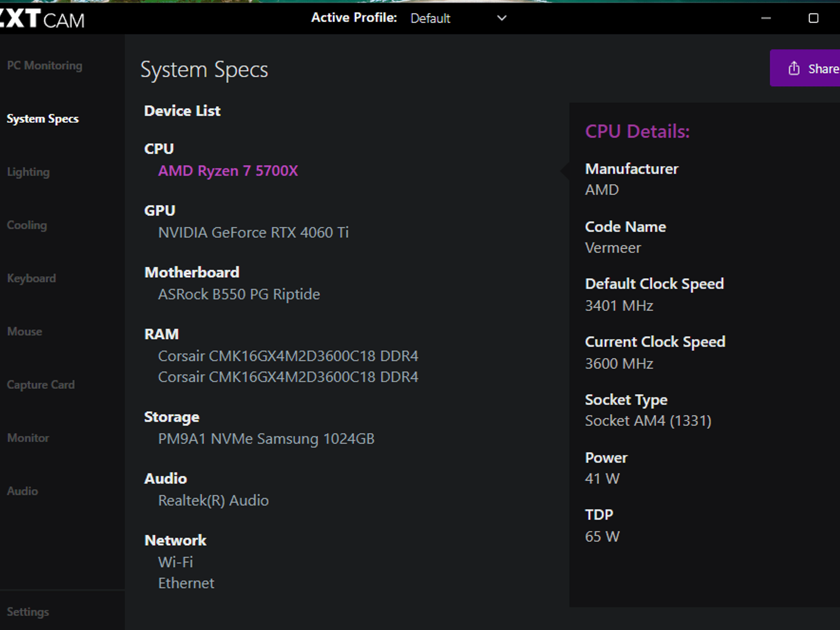Click the TDP label
This screenshot has width=840, height=630.
[599, 515]
